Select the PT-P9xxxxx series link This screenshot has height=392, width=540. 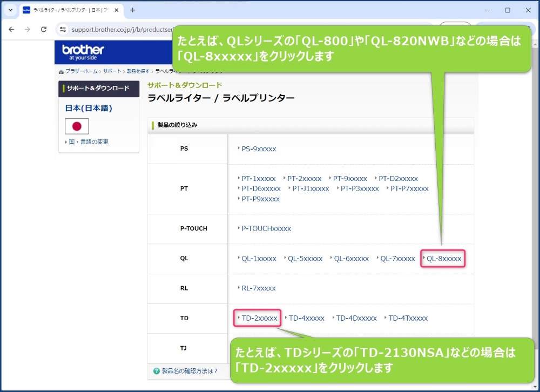[x=260, y=199]
